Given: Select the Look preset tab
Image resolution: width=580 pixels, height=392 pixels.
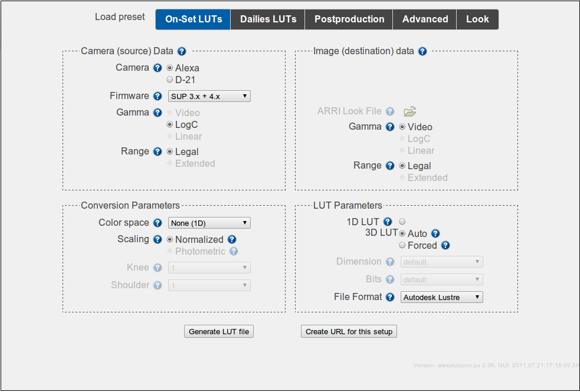Looking at the screenshot, I should click(x=477, y=19).
